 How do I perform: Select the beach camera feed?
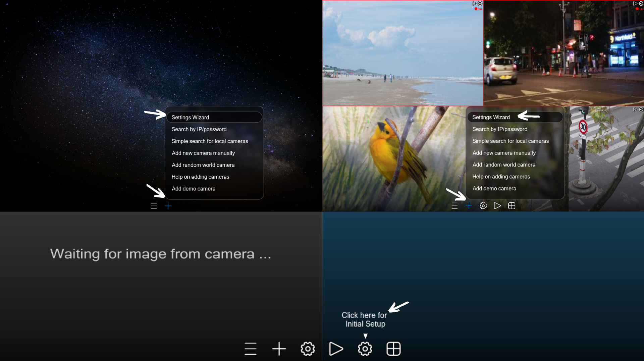click(402, 54)
